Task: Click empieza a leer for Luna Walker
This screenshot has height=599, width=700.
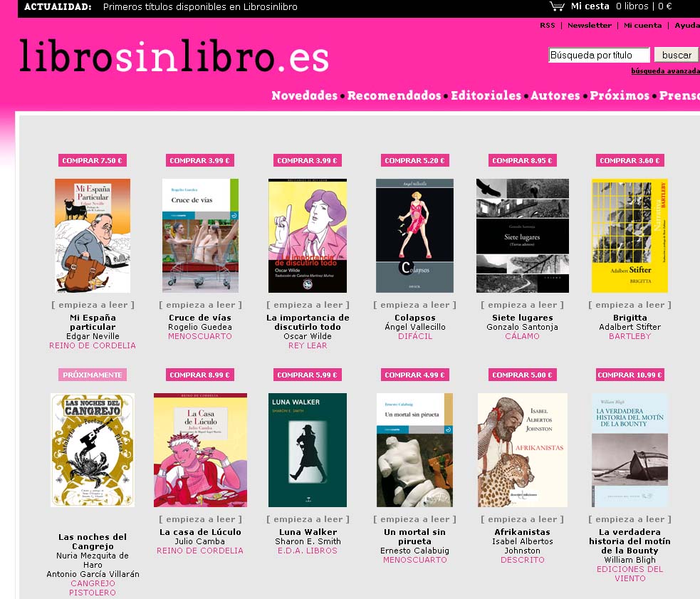Action: [x=308, y=519]
